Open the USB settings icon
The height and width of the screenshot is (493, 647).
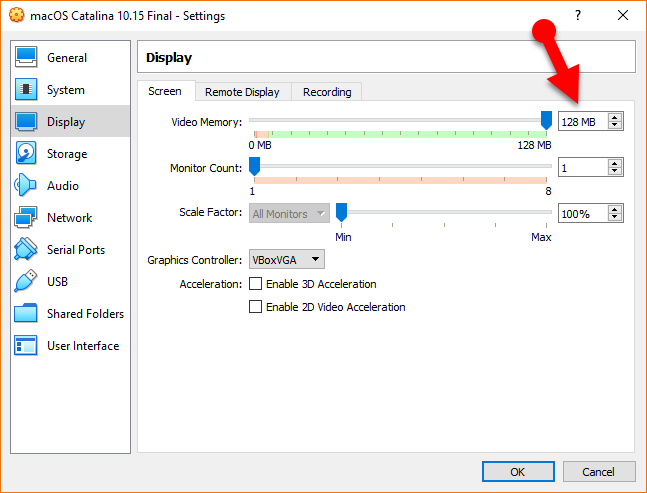27,282
